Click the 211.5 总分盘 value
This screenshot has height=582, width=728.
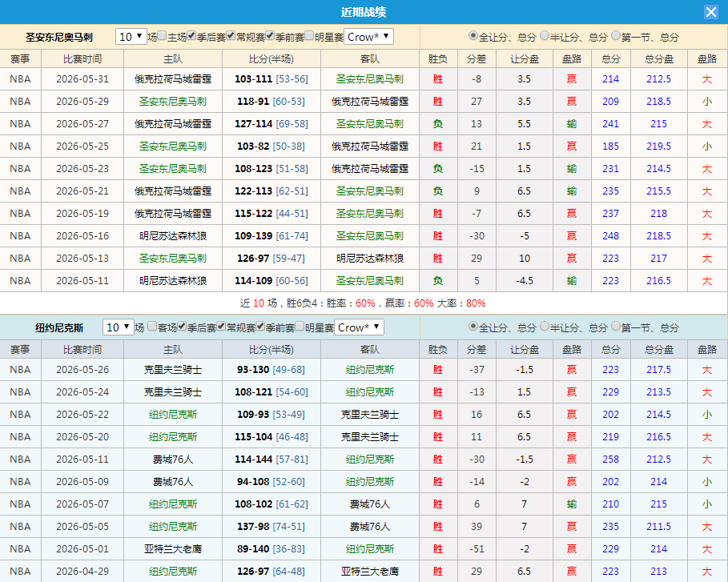point(659,526)
